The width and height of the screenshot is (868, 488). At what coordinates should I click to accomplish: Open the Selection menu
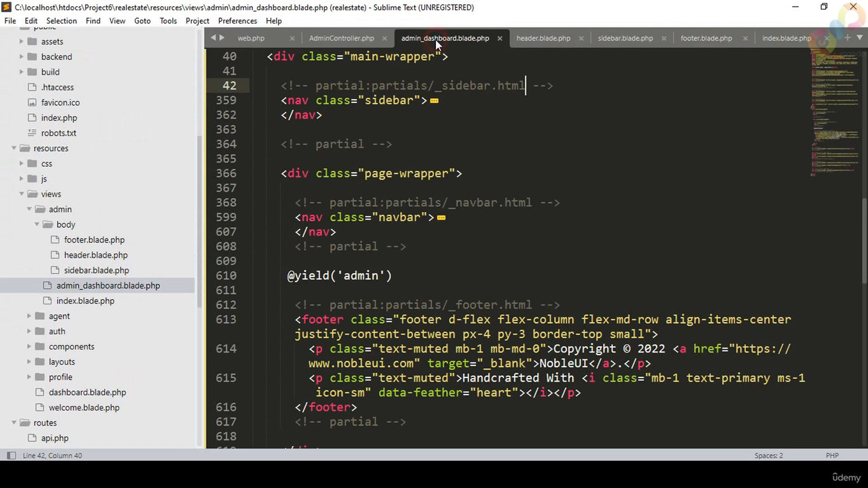pos(62,21)
